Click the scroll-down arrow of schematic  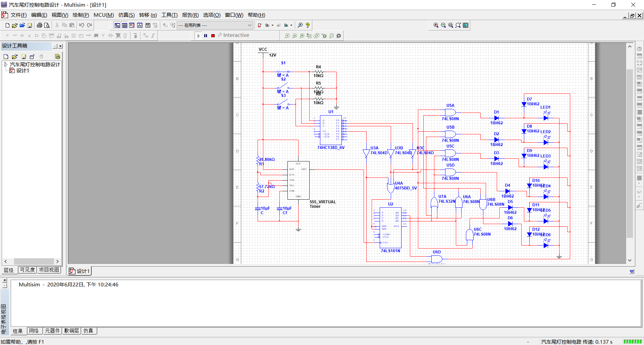click(x=630, y=261)
